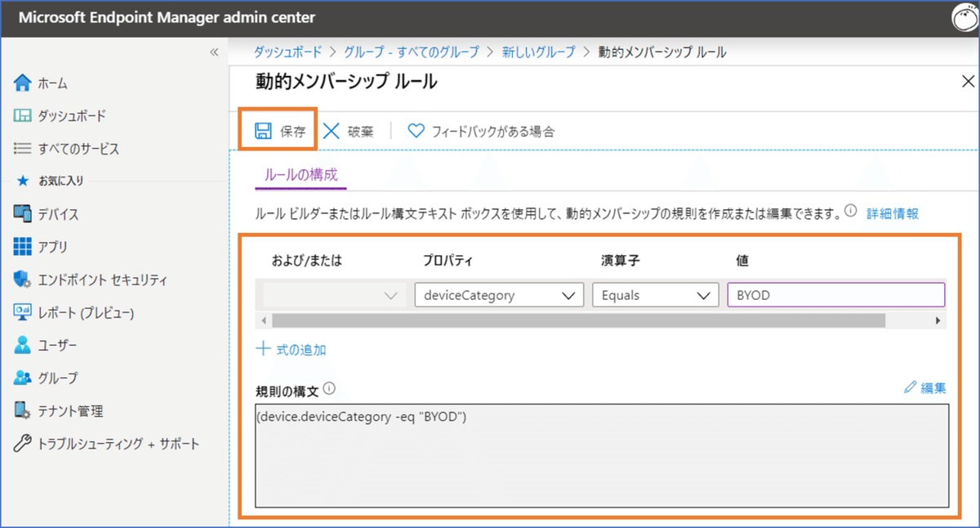Collapse the sidebar with the double chevron
Screen dimensions: 980x528
tap(214, 52)
